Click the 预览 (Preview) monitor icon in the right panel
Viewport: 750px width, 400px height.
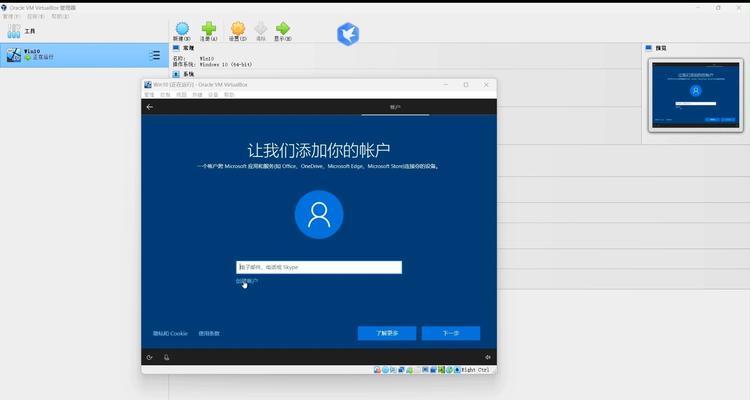coord(649,48)
